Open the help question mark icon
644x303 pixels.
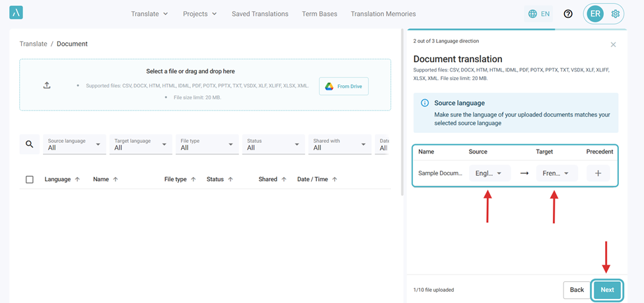568,14
